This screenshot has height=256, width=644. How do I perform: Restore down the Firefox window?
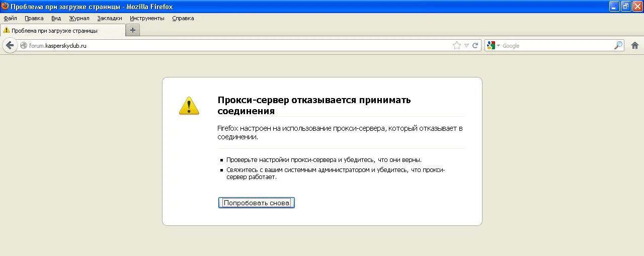click(x=626, y=7)
